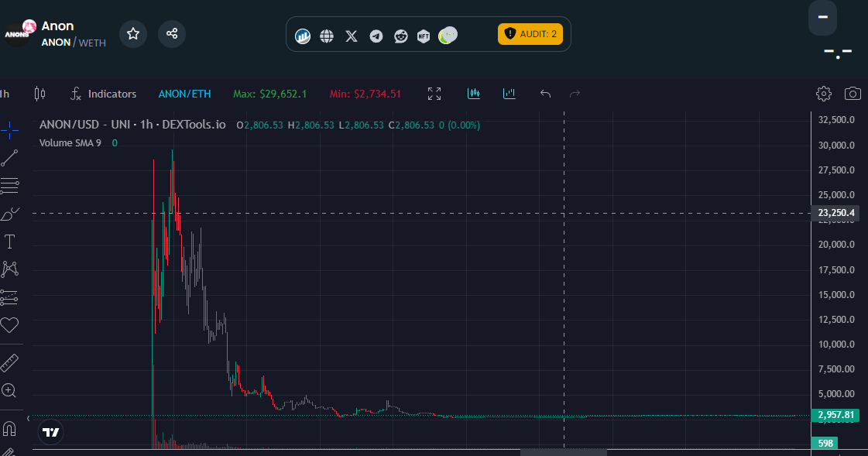Take a chart snapshot with camera icon
The image size is (868, 456).
coord(853,94)
